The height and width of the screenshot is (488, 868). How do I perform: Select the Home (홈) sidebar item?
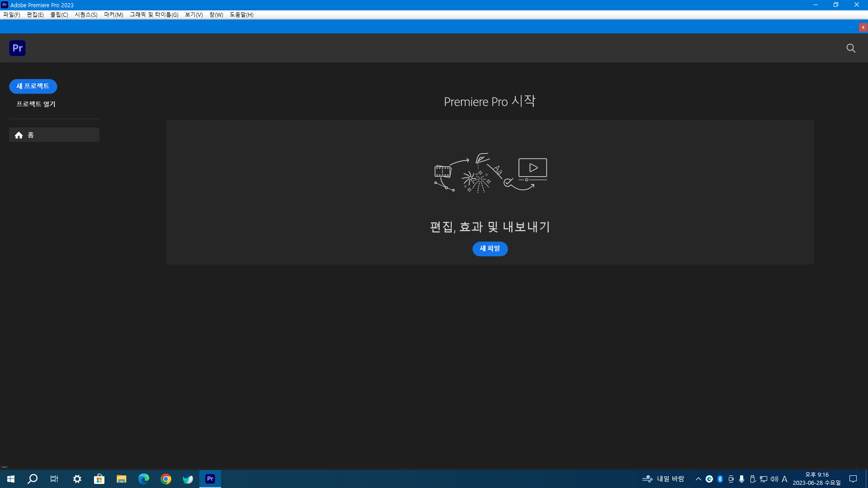(x=54, y=135)
